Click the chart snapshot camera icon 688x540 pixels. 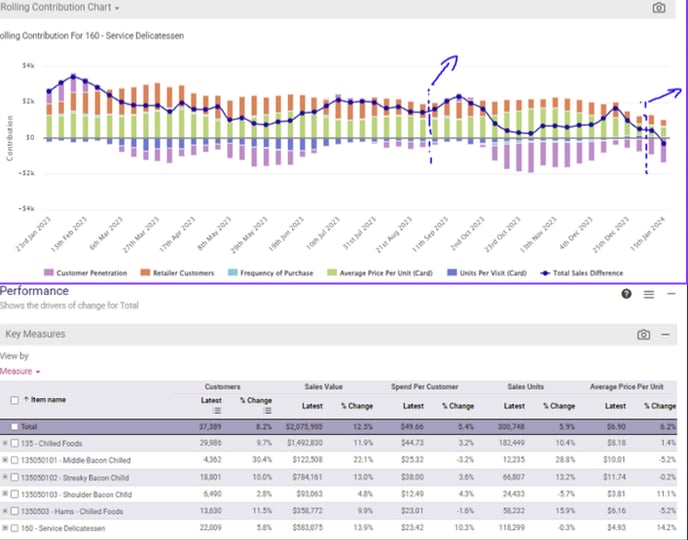pos(658,8)
